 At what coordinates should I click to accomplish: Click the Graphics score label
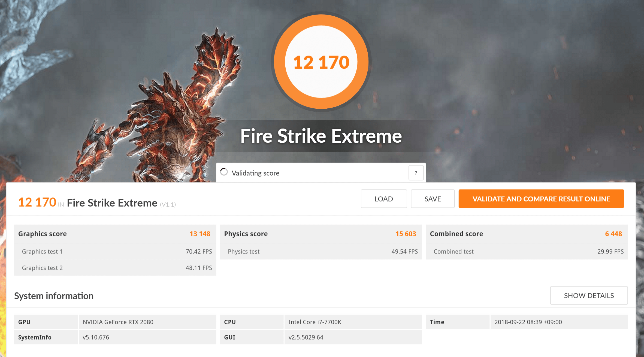pos(43,234)
